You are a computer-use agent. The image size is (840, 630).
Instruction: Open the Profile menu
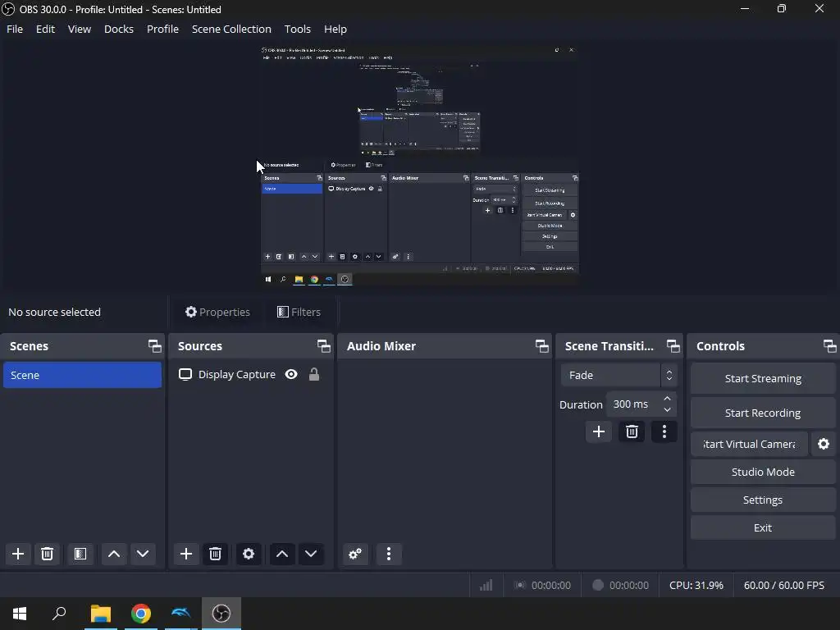pos(163,29)
